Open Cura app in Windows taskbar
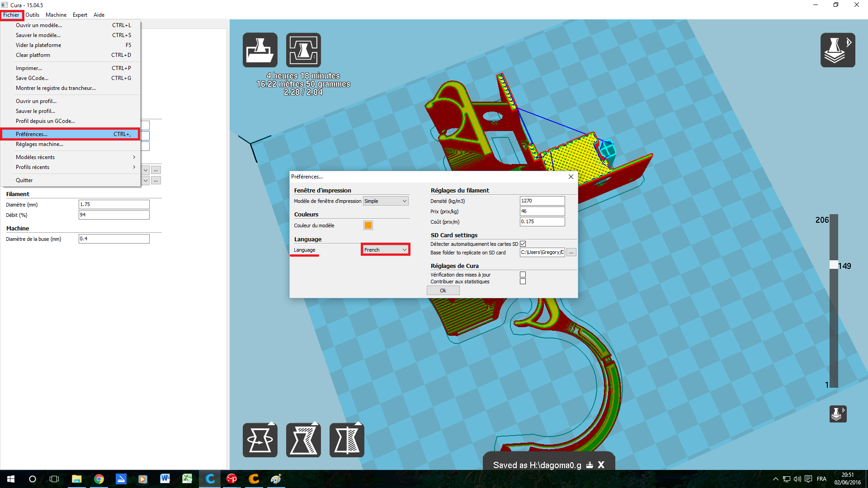Screen dimensions: 868x488 (210, 479)
